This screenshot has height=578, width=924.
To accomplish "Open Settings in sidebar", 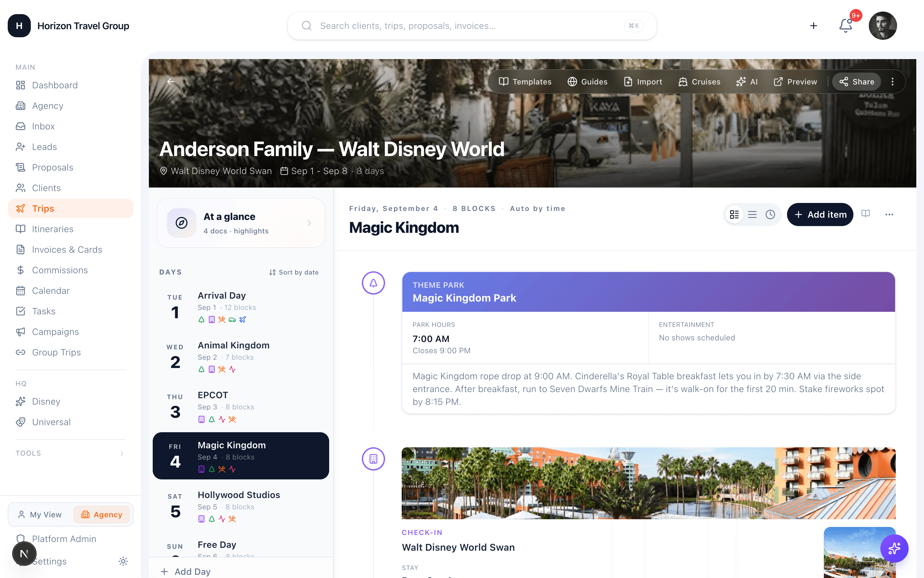I will (x=49, y=561).
